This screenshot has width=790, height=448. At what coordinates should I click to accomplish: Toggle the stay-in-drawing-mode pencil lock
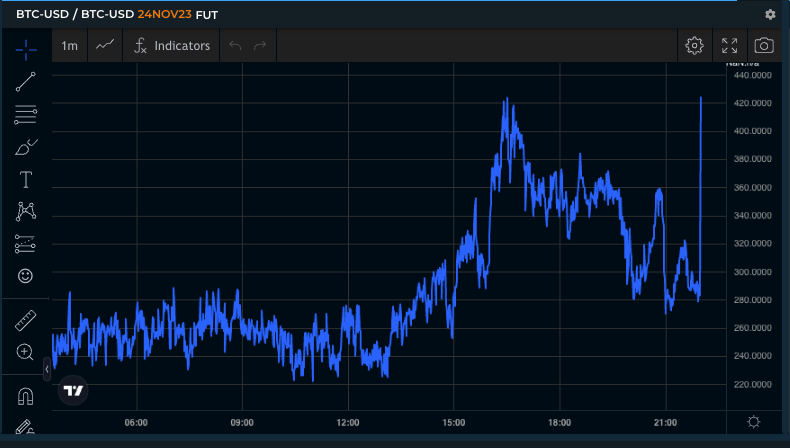coord(26,428)
